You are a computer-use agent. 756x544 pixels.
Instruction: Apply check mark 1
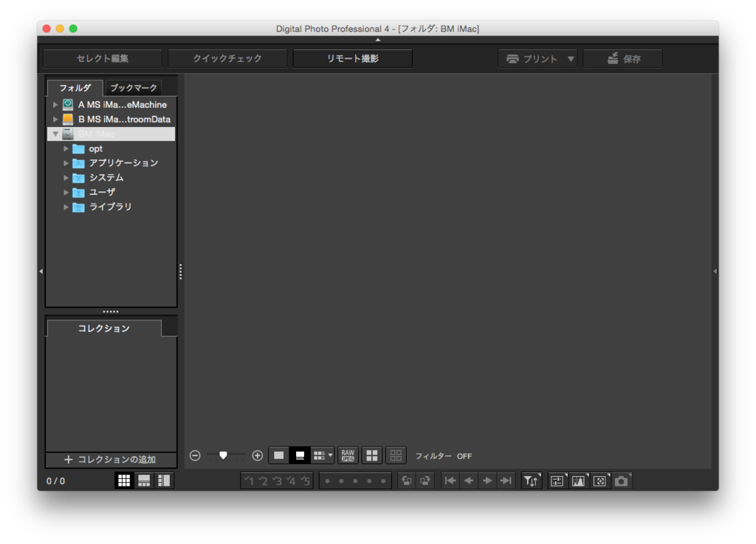pyautogui.click(x=249, y=481)
